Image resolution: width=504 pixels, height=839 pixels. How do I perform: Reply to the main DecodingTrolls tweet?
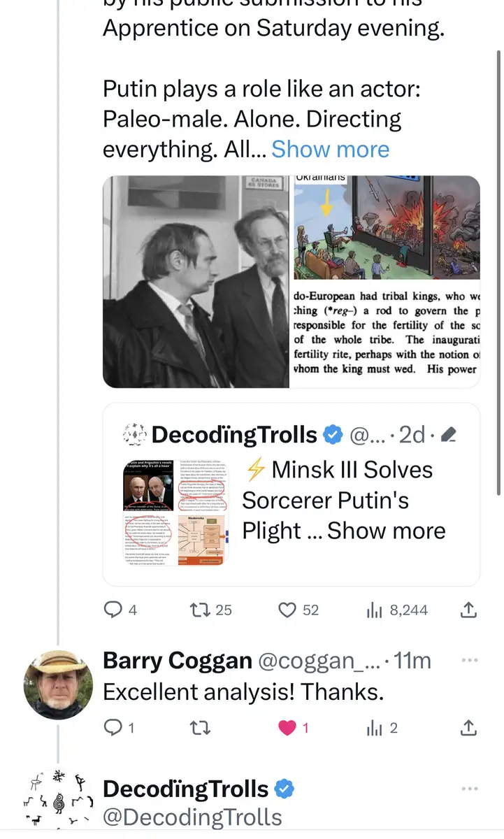pos(113,610)
